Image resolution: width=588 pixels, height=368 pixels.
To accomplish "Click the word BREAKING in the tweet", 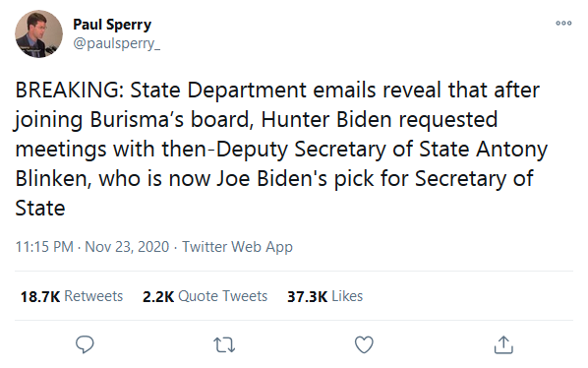I will [x=67, y=90].
